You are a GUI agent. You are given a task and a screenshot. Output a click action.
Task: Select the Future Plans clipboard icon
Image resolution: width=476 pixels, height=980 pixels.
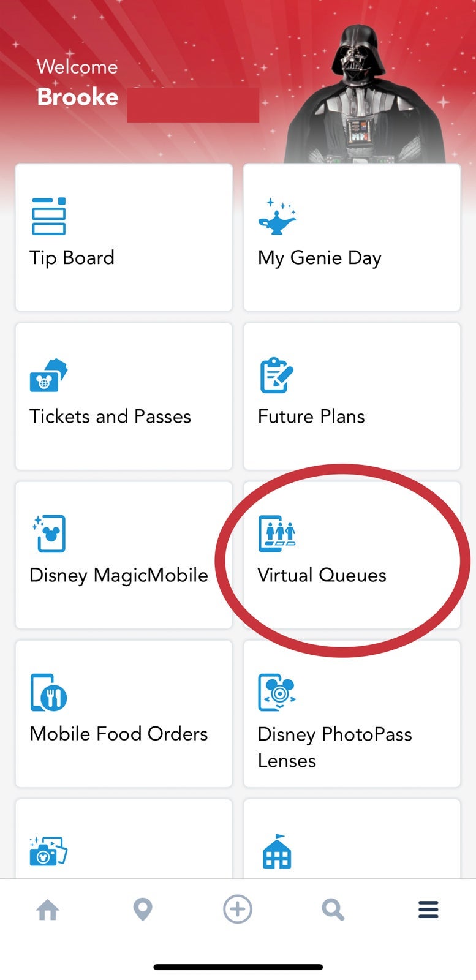point(276,375)
